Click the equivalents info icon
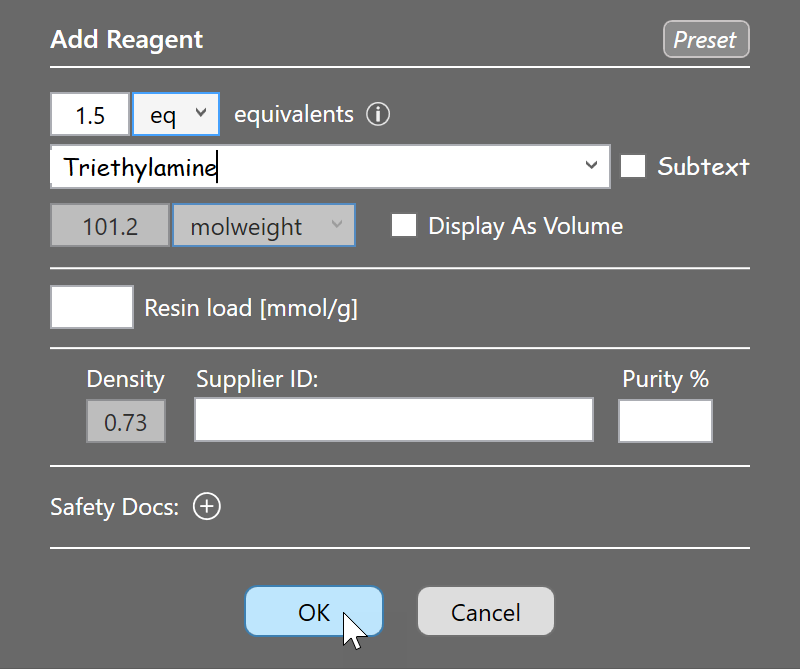The image size is (800, 669). pos(378,114)
